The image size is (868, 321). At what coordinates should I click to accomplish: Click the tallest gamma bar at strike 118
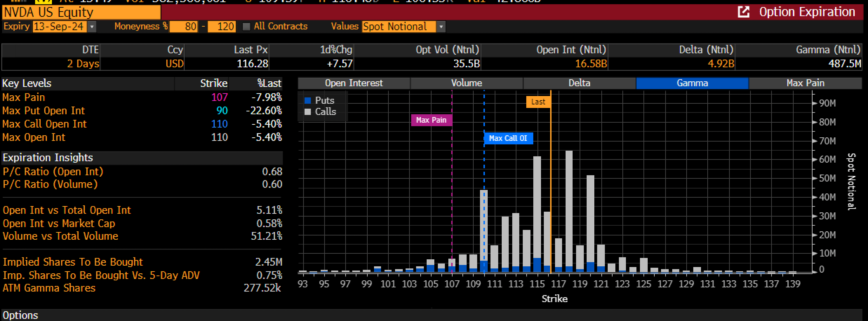pos(569,211)
